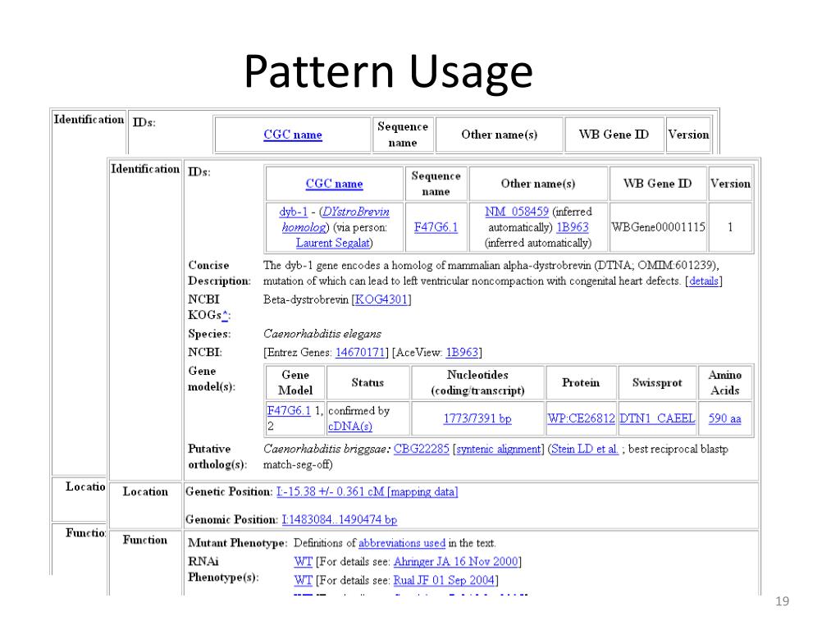Click the WP:CE26812 protein link
This screenshot has height=630, width=840.
pyautogui.click(x=581, y=418)
